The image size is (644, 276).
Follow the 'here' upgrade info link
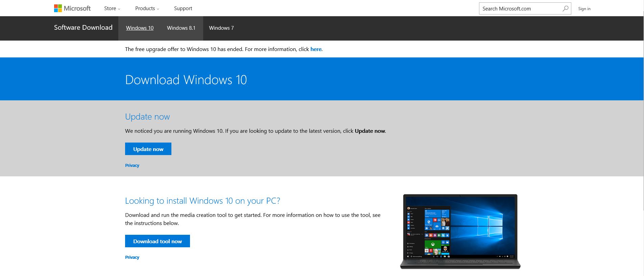click(316, 49)
